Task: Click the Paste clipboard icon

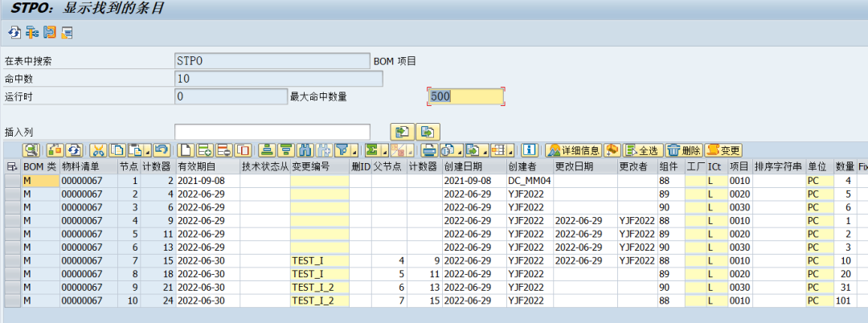Action: click(x=135, y=150)
